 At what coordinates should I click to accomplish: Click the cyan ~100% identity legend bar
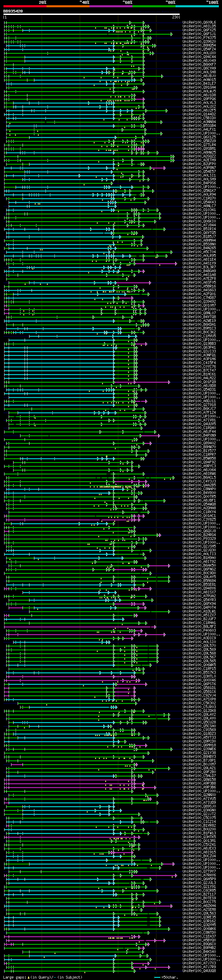click(x=197, y=6)
